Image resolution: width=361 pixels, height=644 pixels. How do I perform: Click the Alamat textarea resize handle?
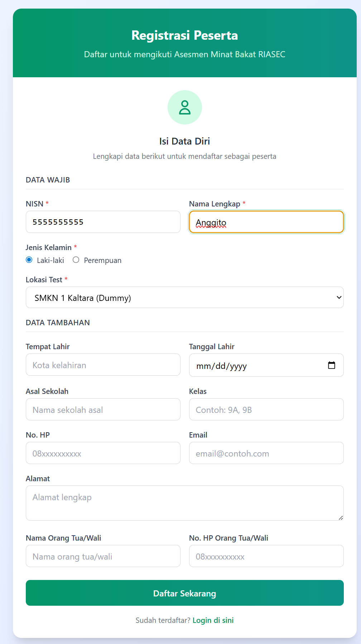(341, 517)
